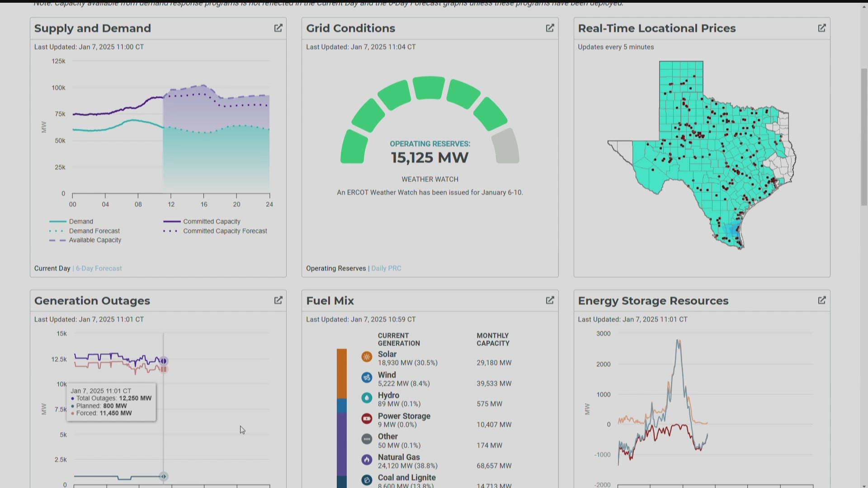Click the CURRENT GENERATION column header
Viewport: 868px width, 488px height.
point(399,339)
